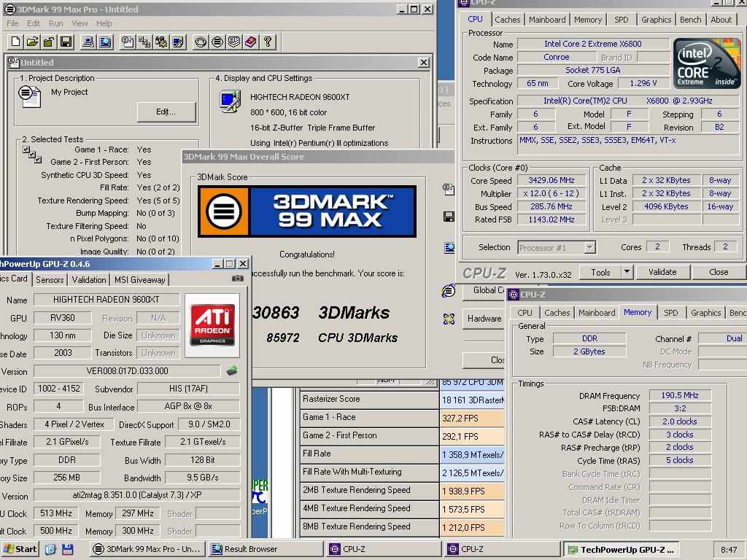Click the folder icon with upward arrow
This screenshot has height=560, width=747.
48,42
